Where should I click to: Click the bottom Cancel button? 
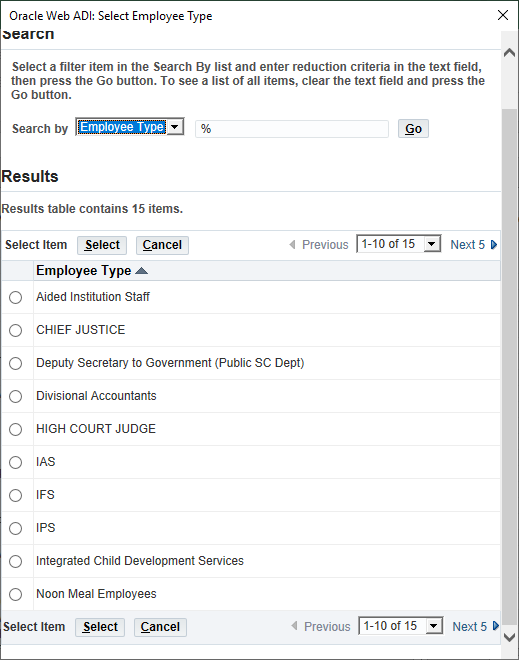click(x=160, y=627)
